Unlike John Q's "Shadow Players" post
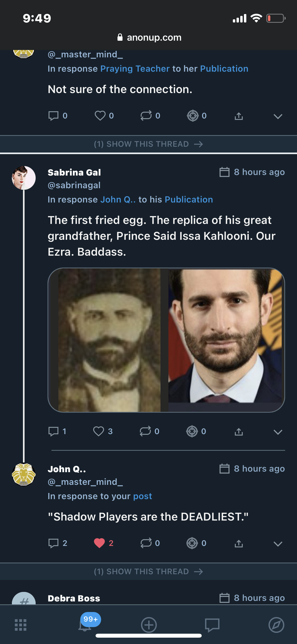 tap(99, 543)
